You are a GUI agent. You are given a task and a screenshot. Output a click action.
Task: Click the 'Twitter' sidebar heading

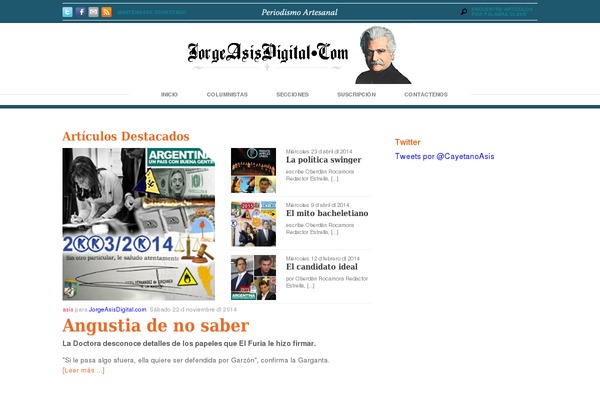(408, 142)
